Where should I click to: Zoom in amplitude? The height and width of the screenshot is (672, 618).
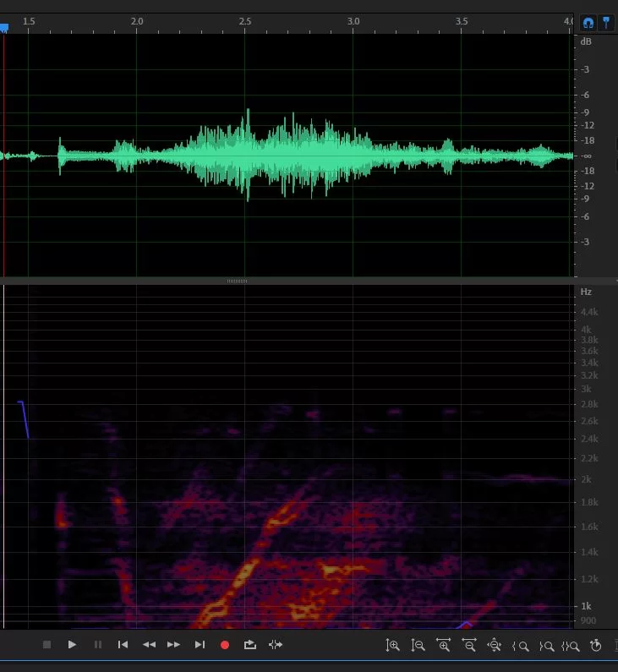tap(392, 646)
